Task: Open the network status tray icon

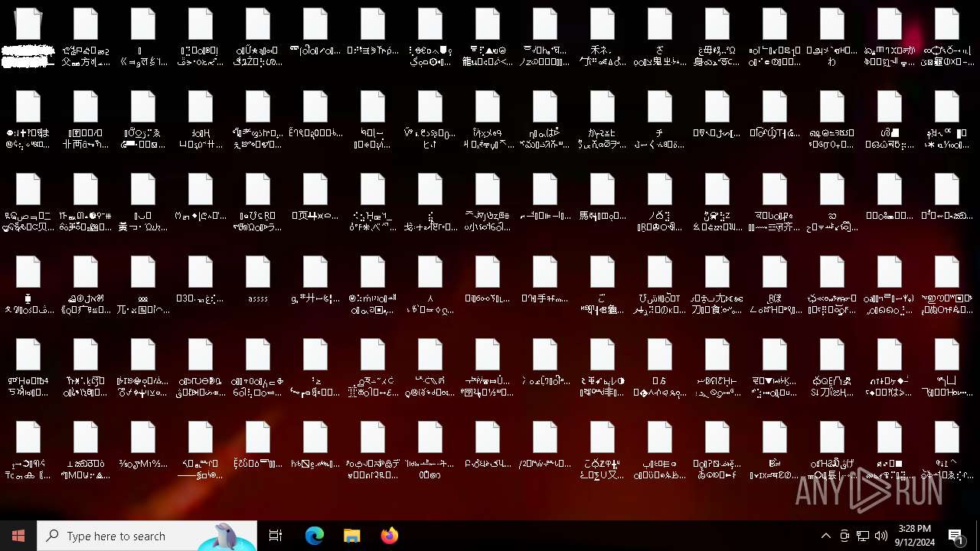Action: [863, 536]
